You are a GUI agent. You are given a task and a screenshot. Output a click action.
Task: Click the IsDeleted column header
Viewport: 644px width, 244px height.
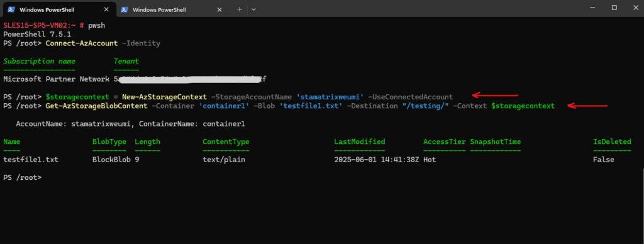point(612,141)
